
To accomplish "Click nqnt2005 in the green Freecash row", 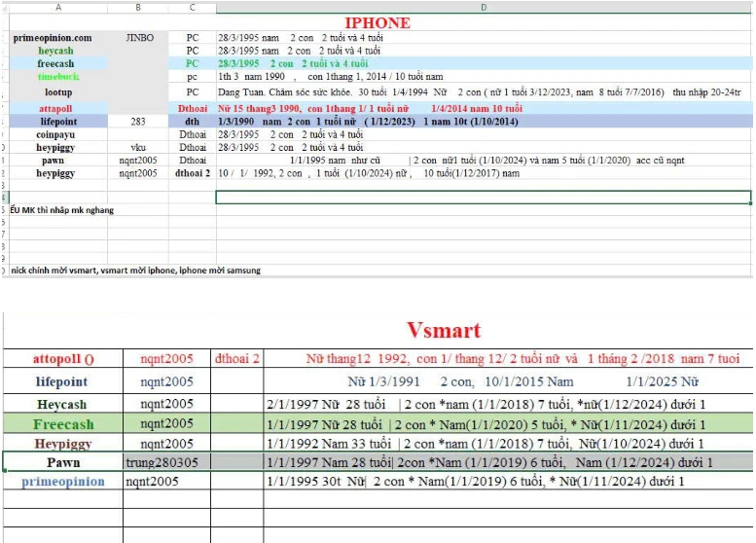I will (166, 424).
